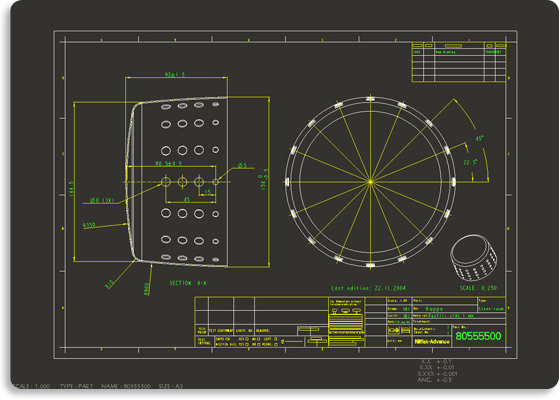560x400 pixels.
Task: Select the R350 radius label
Action: pos(89,225)
